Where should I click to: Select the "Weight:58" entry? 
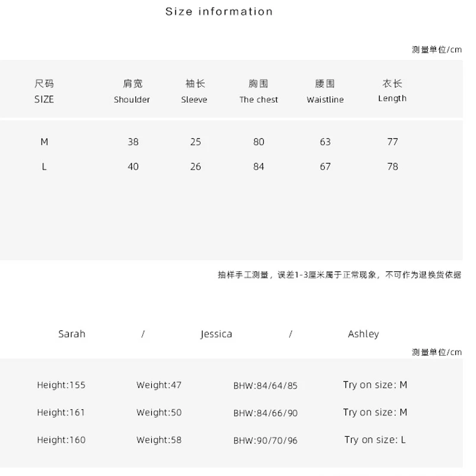[x=159, y=440]
